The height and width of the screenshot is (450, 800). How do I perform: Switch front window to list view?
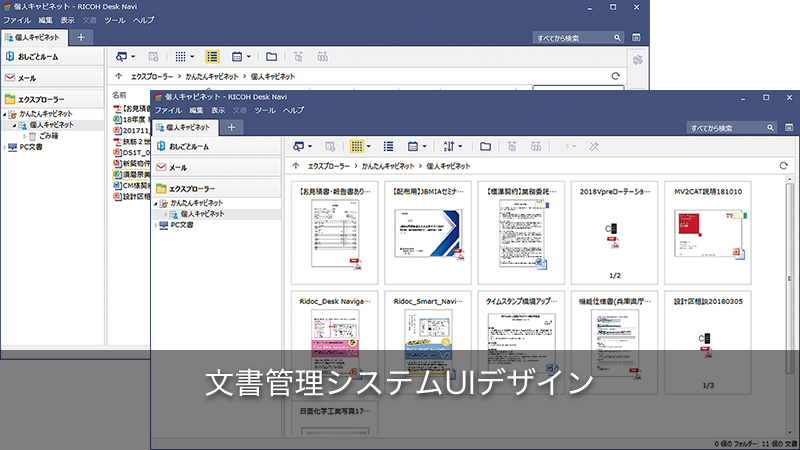click(x=388, y=147)
